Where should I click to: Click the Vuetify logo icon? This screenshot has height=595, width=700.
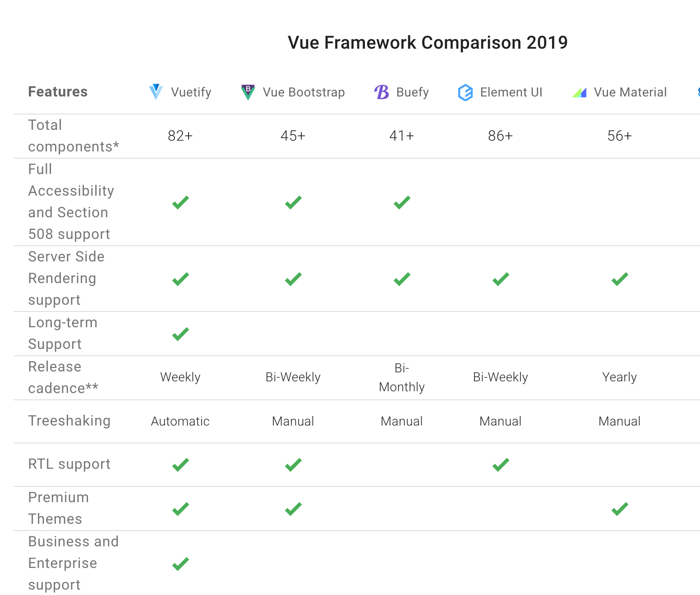tap(156, 92)
